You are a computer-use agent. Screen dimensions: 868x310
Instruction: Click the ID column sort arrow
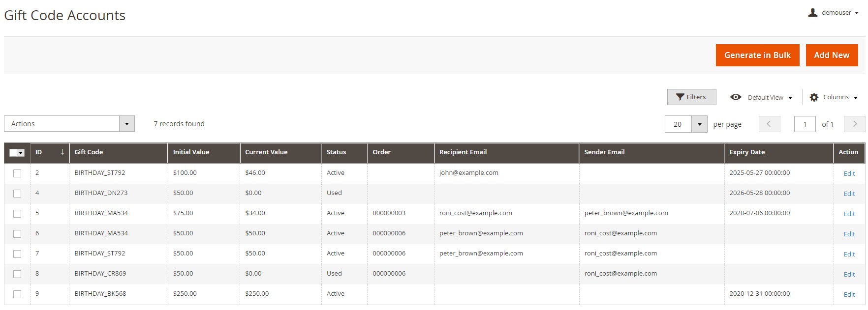pos(62,152)
